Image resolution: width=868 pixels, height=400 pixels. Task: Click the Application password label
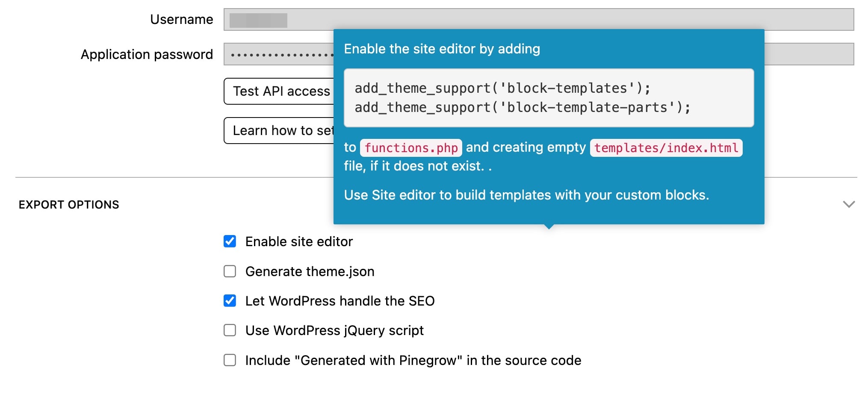(147, 55)
